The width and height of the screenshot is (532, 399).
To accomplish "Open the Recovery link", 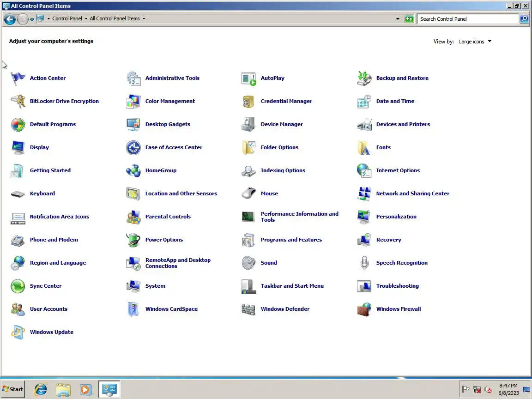I will pos(388,240).
